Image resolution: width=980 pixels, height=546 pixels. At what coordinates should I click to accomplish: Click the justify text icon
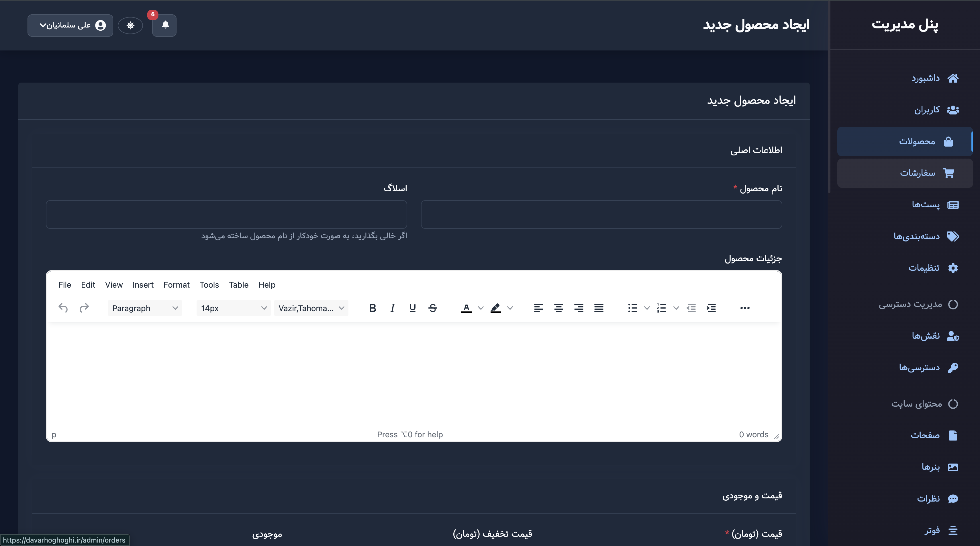point(599,308)
